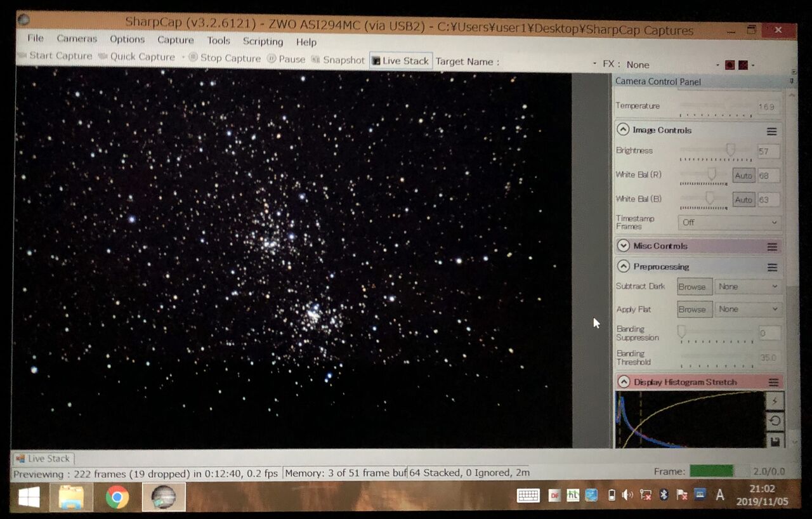Viewport: 812px width, 519px height.
Task: Take a Snapshot of the current frame
Action: pyautogui.click(x=338, y=60)
